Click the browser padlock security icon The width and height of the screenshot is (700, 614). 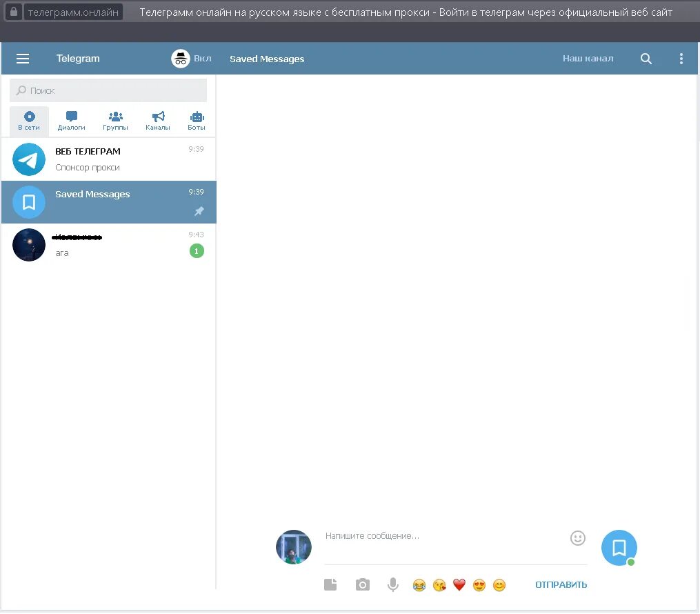13,12
